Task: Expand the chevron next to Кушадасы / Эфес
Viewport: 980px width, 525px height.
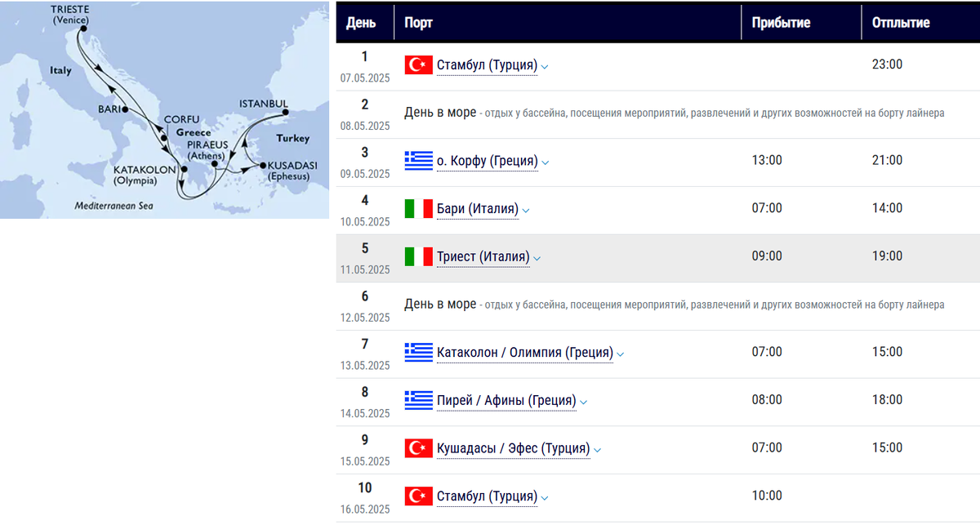Action: click(x=598, y=449)
